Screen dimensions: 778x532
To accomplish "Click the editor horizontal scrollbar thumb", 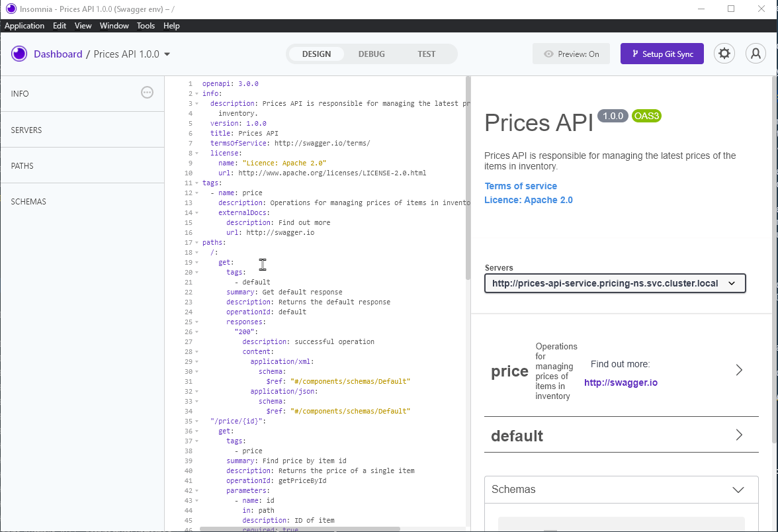I will click(300, 529).
